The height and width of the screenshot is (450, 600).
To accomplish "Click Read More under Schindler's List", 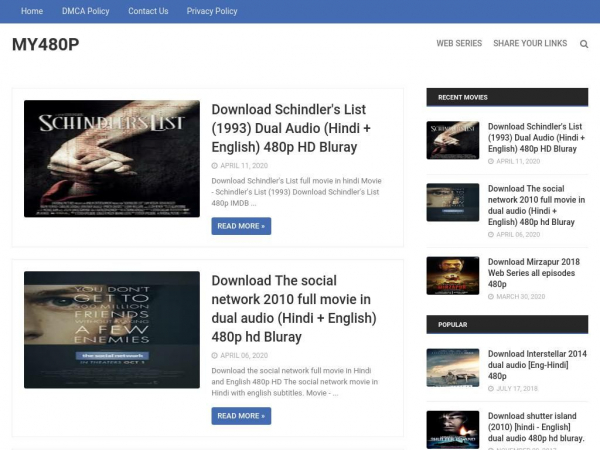I will 241,226.
